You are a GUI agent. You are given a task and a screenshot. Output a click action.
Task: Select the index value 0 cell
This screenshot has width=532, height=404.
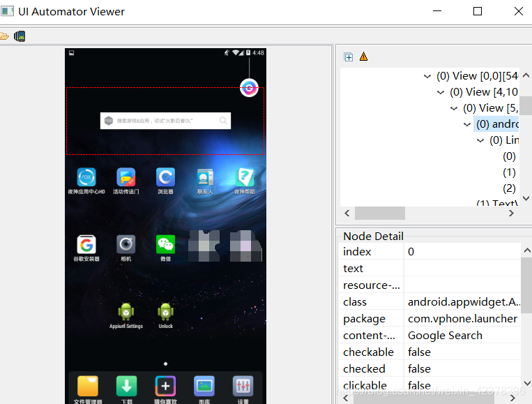click(x=462, y=252)
